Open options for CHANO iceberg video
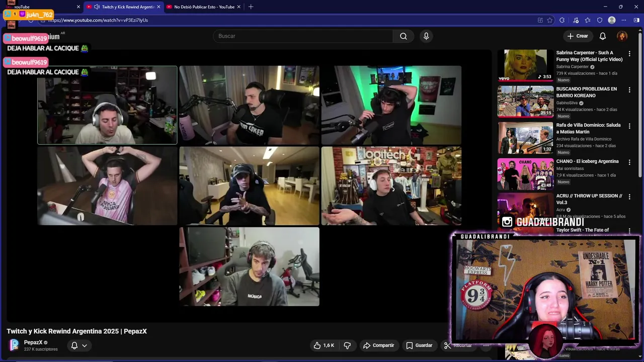644x362 pixels. (629, 162)
